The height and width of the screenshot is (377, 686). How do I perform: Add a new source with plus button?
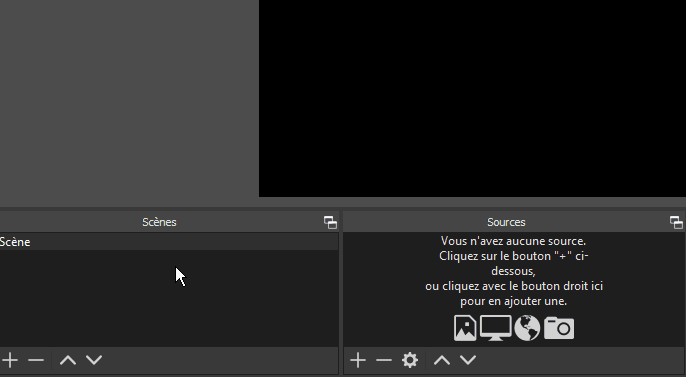click(x=358, y=360)
